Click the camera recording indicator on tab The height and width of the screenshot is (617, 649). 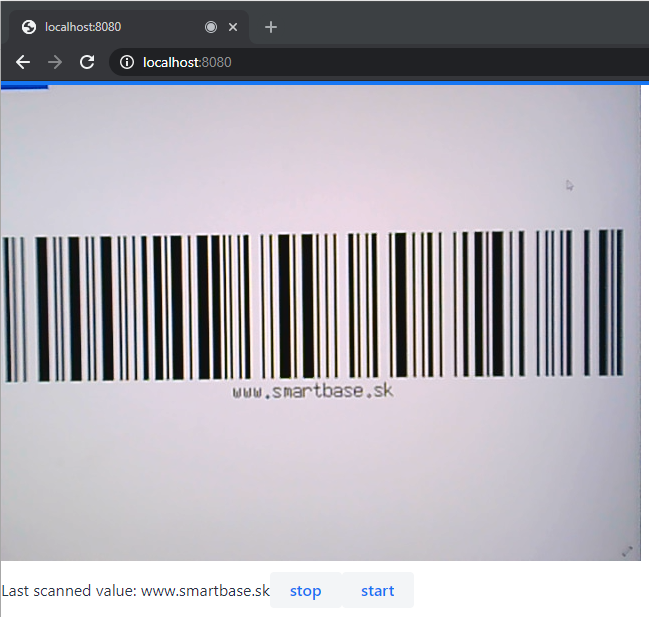pos(211,27)
